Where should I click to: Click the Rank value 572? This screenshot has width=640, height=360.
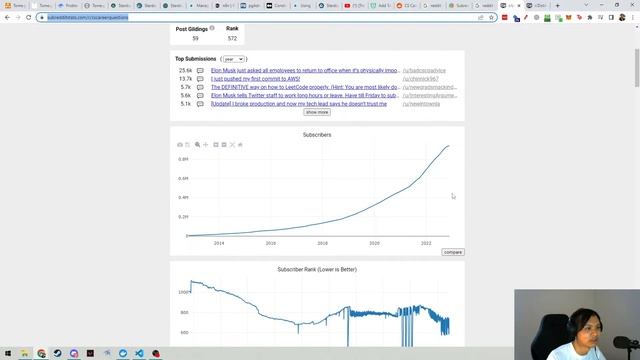pyautogui.click(x=232, y=38)
